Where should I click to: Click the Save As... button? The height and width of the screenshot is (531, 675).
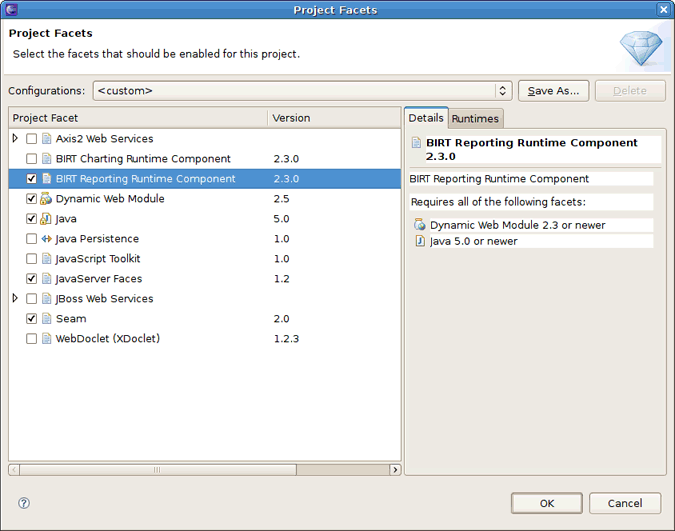click(x=554, y=91)
